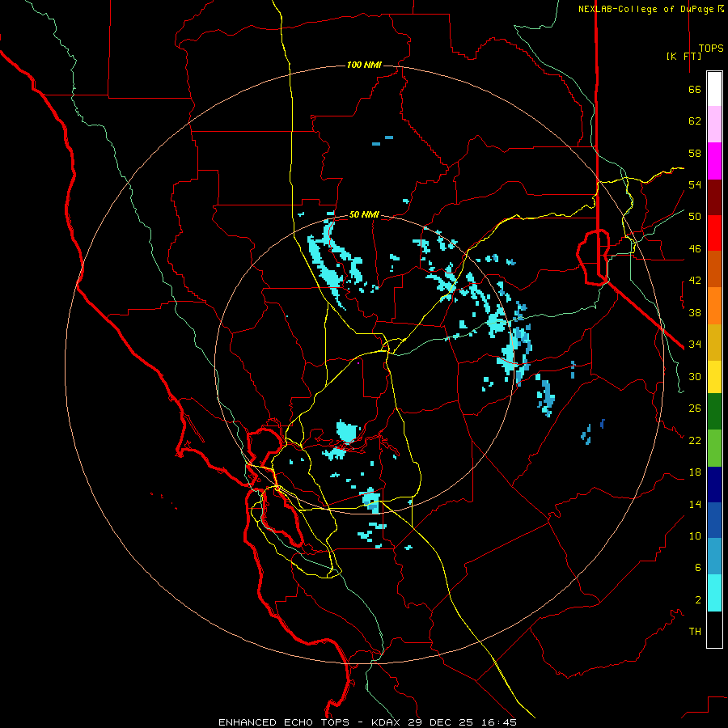The height and width of the screenshot is (728, 728).
Task: Click the '16:45' timestamp in caption
Action: (x=498, y=722)
